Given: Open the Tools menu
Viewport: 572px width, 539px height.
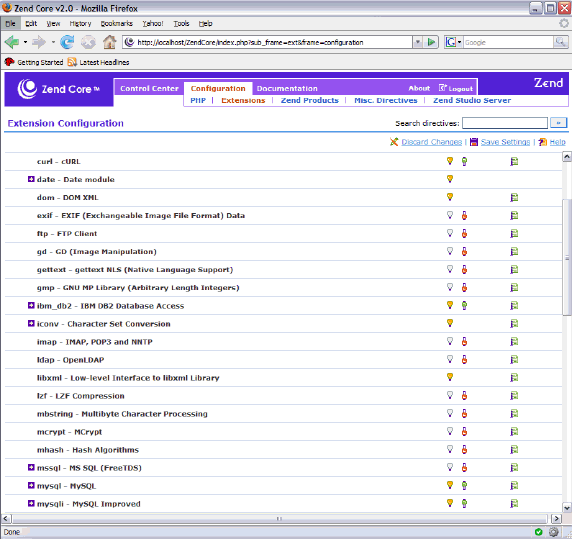Looking at the screenshot, I should click(x=181, y=24).
